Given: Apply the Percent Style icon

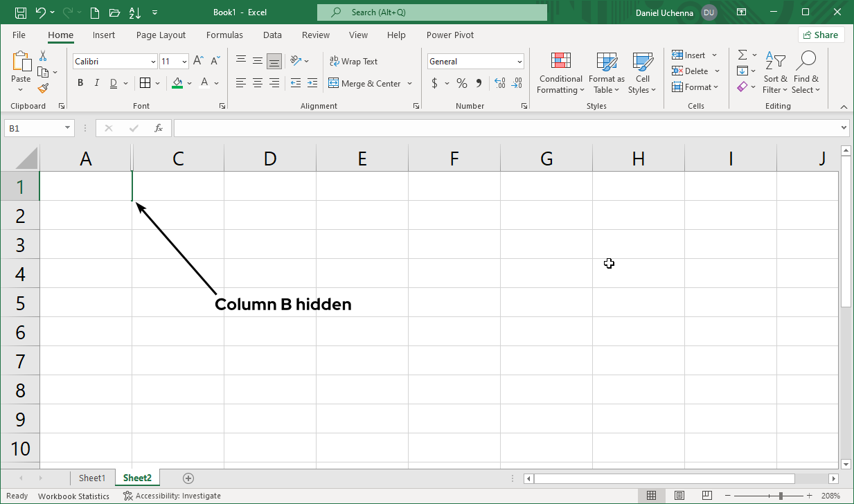Looking at the screenshot, I should [x=461, y=83].
